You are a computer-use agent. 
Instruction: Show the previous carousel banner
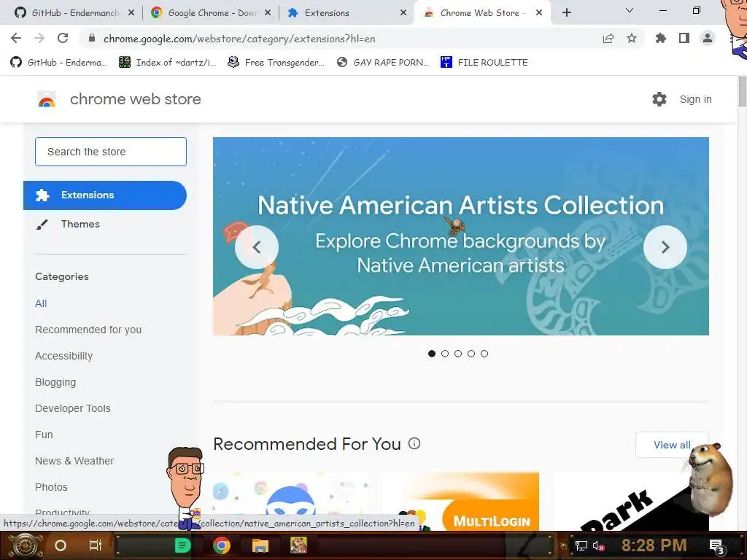click(257, 247)
